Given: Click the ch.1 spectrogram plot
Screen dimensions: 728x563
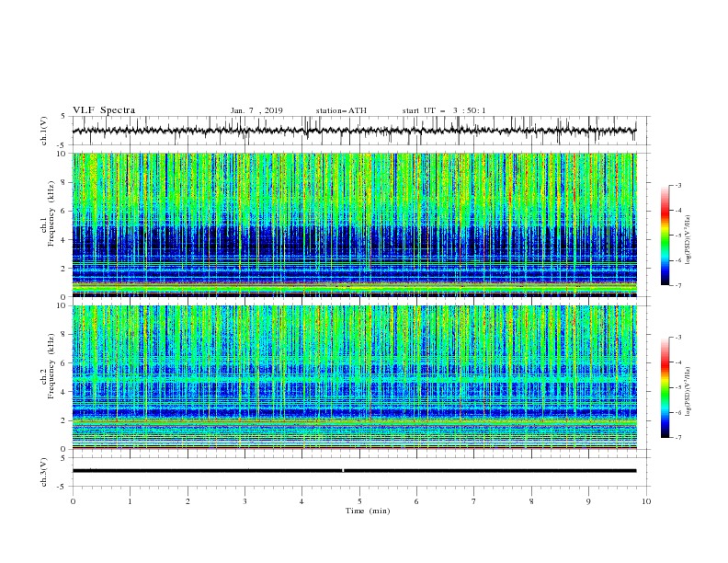Looking at the screenshot, I should click(355, 224).
